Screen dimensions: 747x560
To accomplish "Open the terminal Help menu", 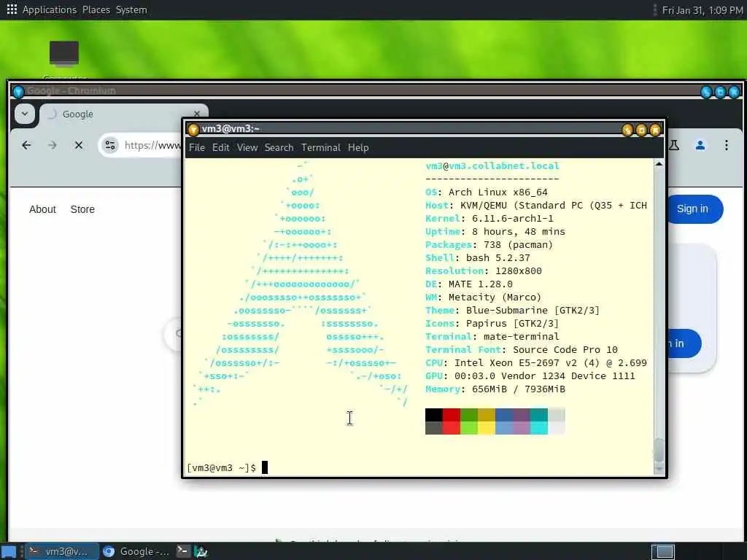I will coord(358,147).
